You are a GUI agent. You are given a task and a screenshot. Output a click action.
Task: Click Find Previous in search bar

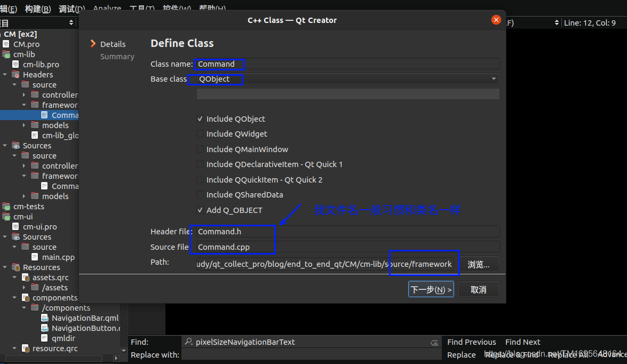click(471, 342)
